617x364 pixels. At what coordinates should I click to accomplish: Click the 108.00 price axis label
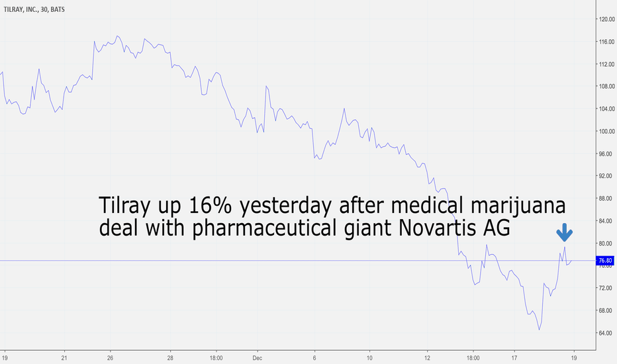click(x=606, y=86)
